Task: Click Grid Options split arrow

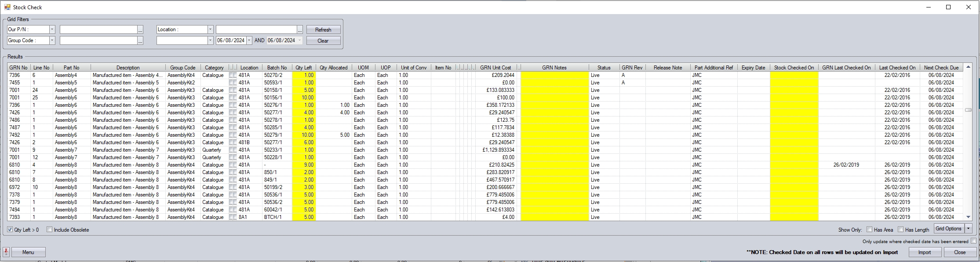Action: pos(968,229)
